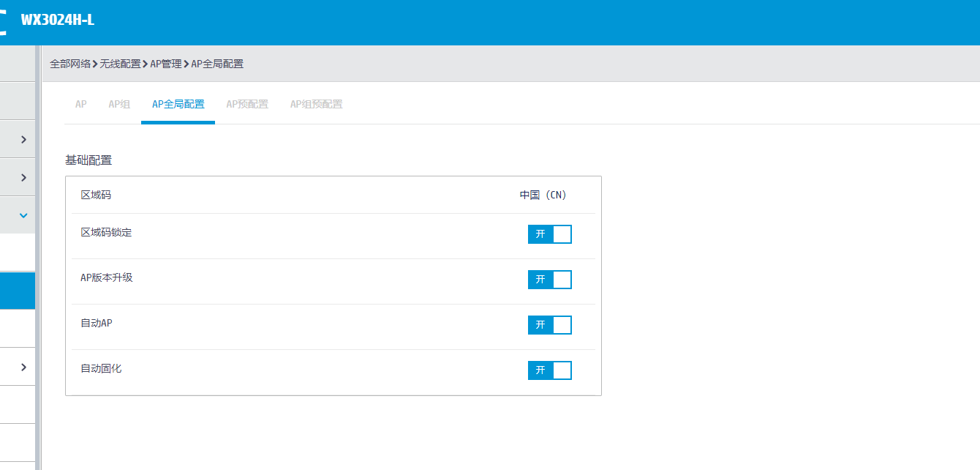Go to the AP预配置 tab
The height and width of the screenshot is (470, 980).
coord(247,104)
